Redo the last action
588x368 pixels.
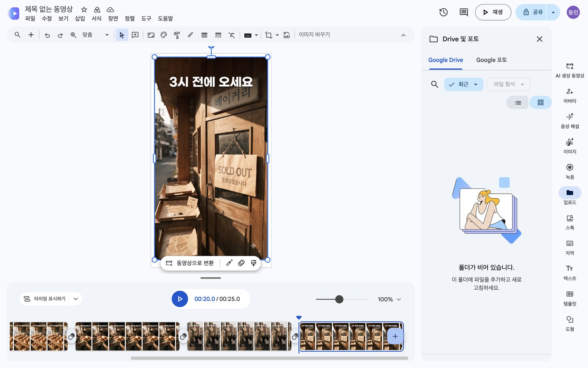60,35
